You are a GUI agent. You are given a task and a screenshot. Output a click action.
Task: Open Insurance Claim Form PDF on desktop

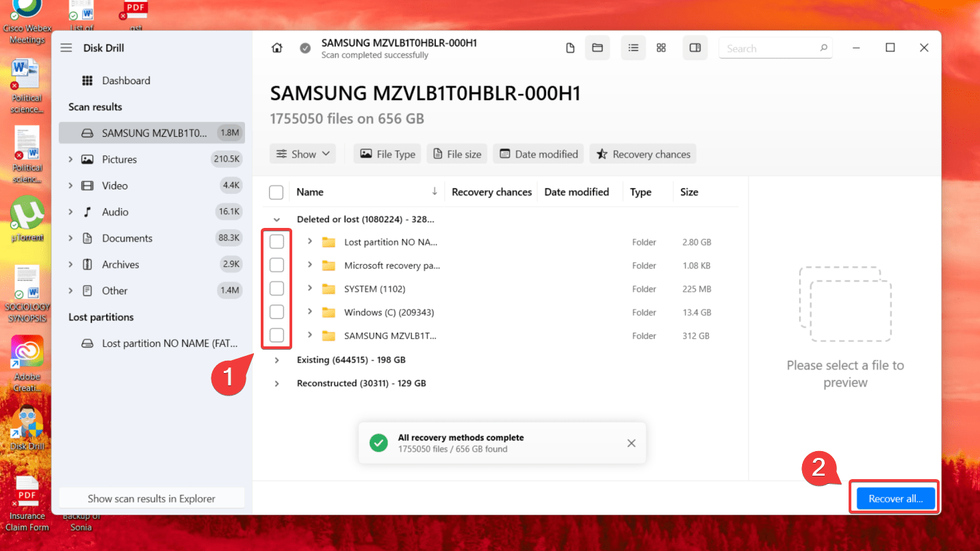tap(27, 503)
